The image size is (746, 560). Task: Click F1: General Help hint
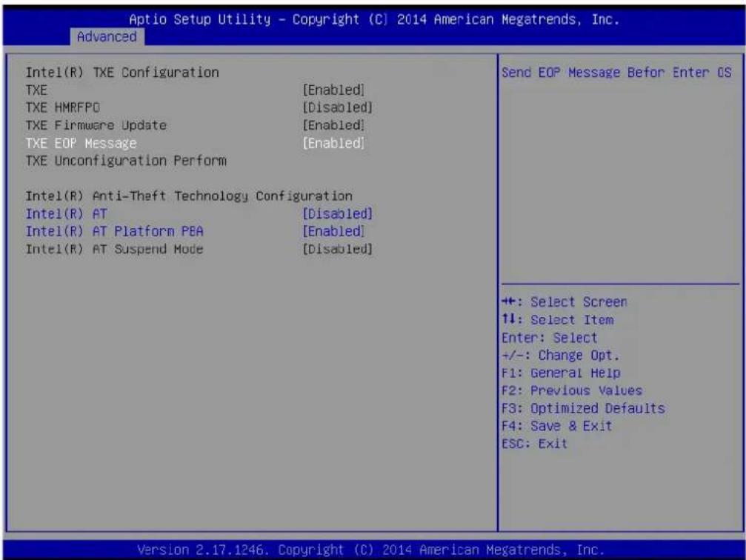coord(561,373)
